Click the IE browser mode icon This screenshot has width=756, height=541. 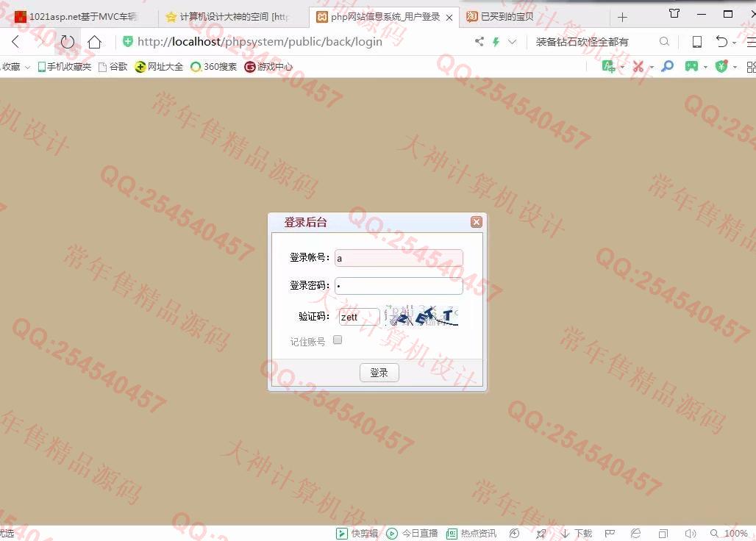635,534
